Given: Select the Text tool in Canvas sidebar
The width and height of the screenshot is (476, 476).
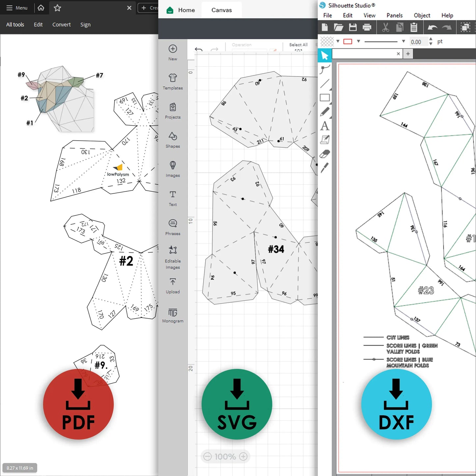Looking at the screenshot, I should point(173,198).
